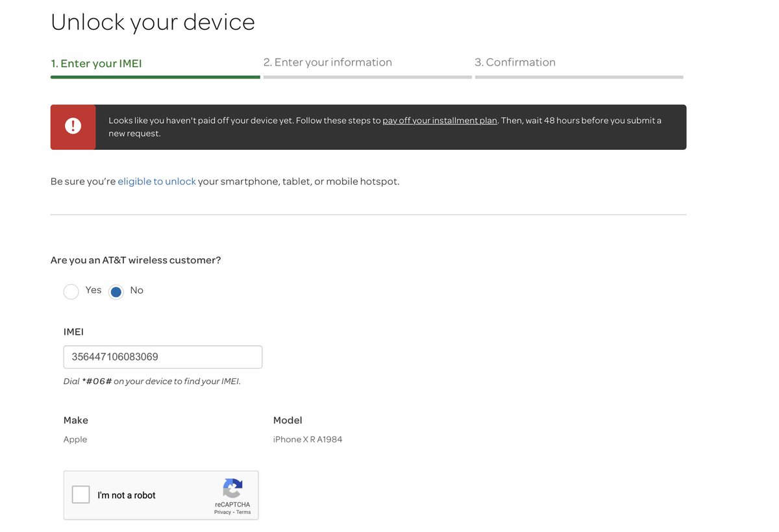
Task: Follow the pay off your installment plan link
Action: [439, 121]
